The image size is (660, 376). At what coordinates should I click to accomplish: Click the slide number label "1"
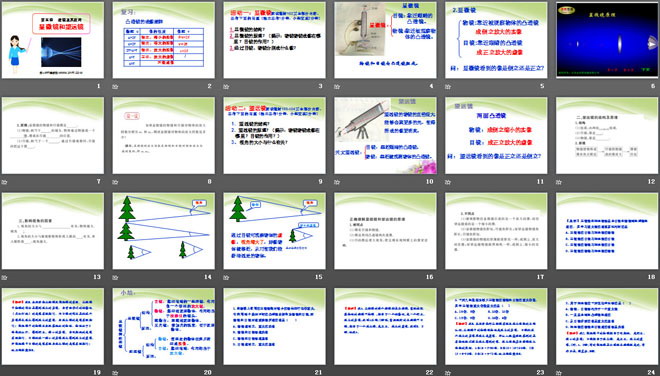tap(98, 86)
